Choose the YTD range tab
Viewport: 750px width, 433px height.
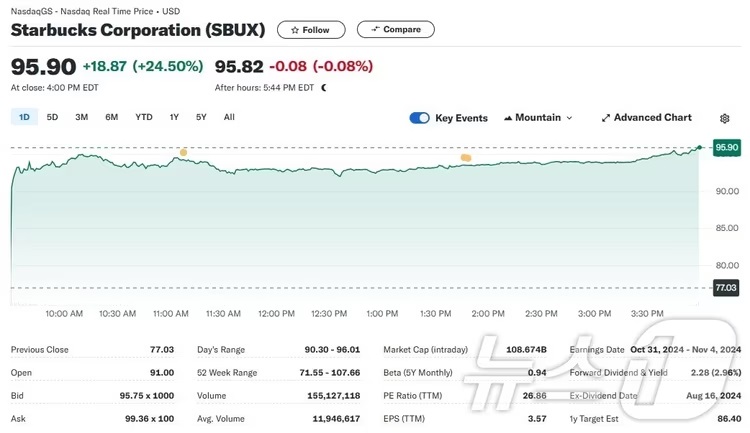pos(144,117)
